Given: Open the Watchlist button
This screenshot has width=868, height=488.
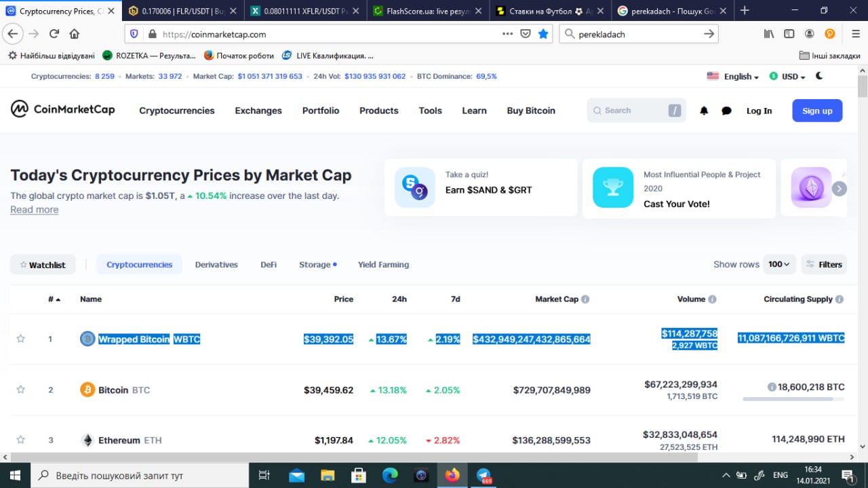Looking at the screenshot, I should click(x=43, y=265).
